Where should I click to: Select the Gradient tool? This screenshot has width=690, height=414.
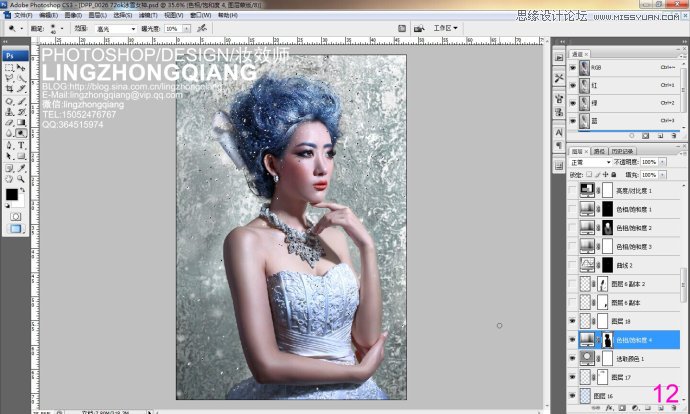pyautogui.click(x=21, y=123)
